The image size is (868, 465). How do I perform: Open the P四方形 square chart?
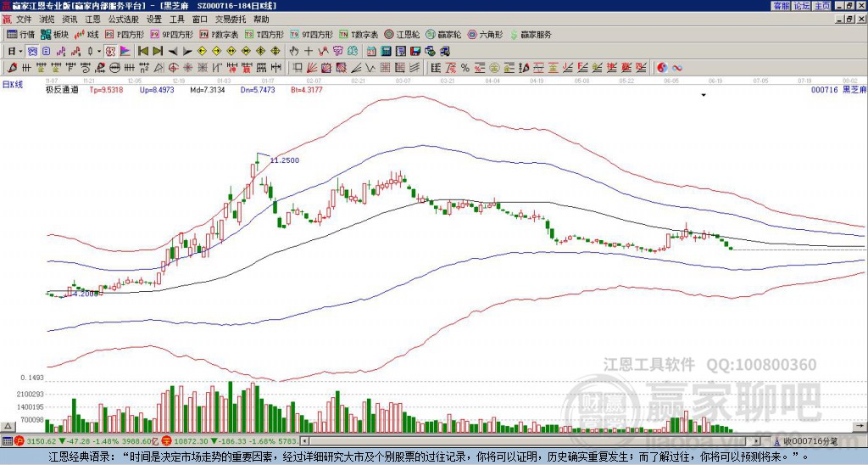click(125, 34)
